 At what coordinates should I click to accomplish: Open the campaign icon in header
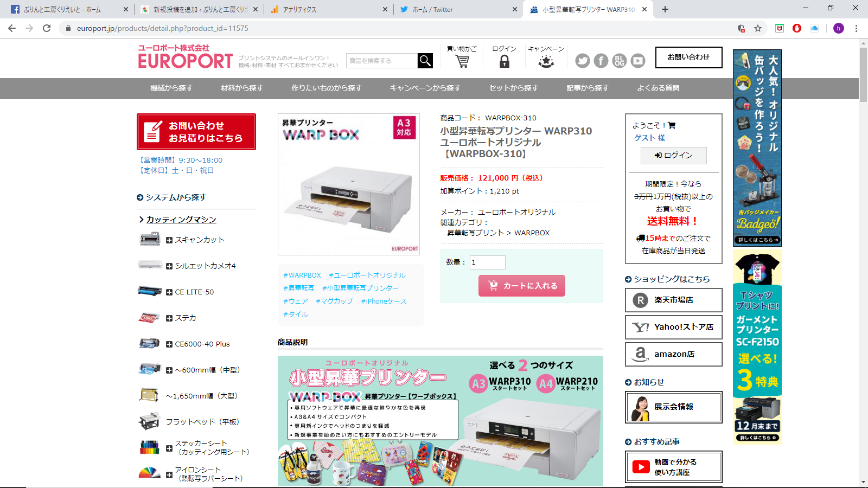(x=546, y=61)
